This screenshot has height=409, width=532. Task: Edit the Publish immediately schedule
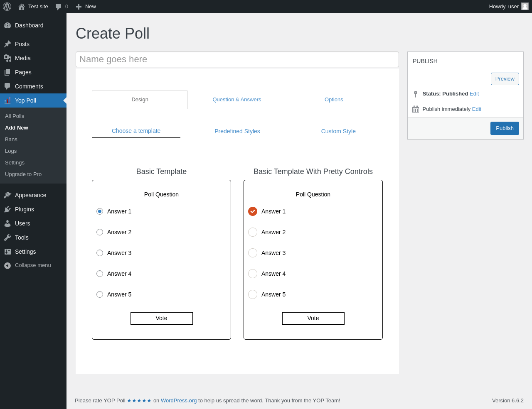click(477, 109)
